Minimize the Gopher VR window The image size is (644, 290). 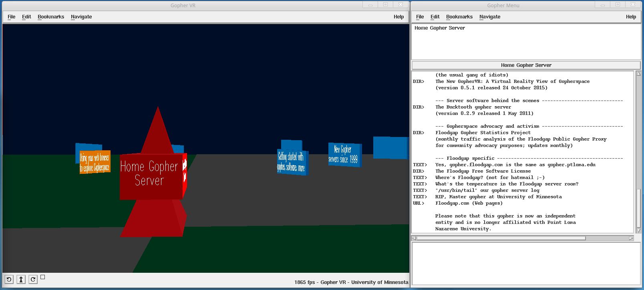click(370, 5)
